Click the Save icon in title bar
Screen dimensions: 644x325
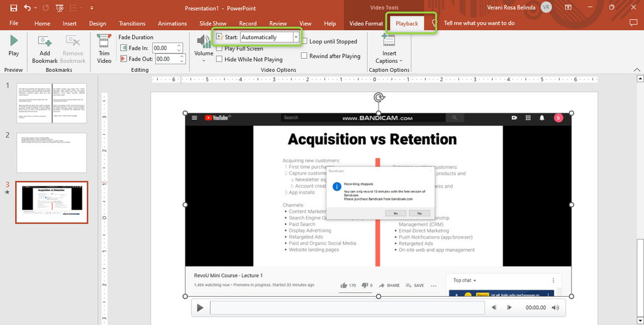pyautogui.click(x=13, y=8)
